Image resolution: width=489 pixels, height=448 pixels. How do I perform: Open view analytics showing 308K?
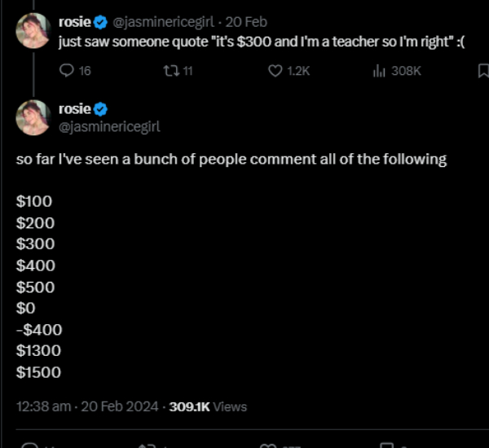point(379,71)
